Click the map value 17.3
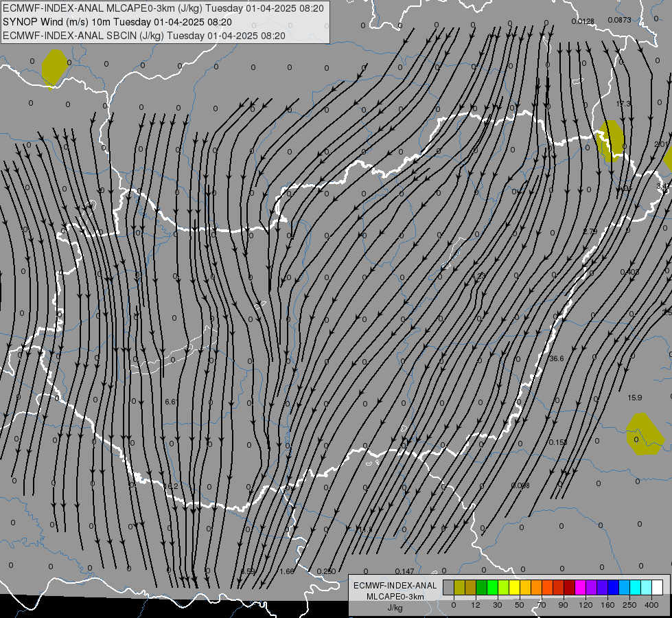The height and width of the screenshot is (618, 672). pos(623,104)
